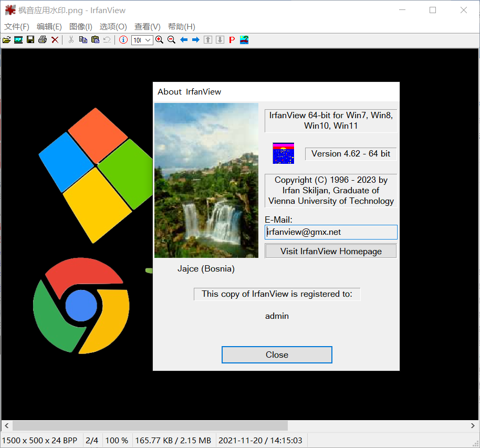Open the 图像(I) menu

(81, 27)
